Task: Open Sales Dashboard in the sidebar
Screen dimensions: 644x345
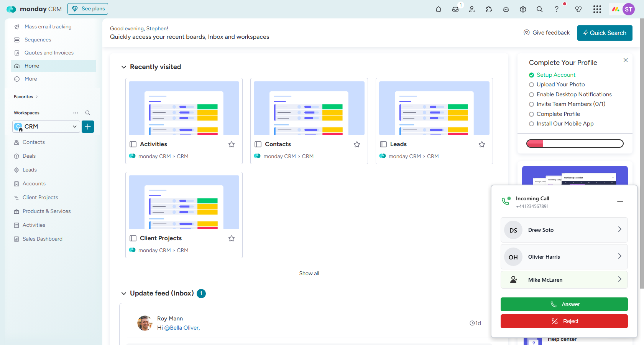Action: pyautogui.click(x=42, y=239)
